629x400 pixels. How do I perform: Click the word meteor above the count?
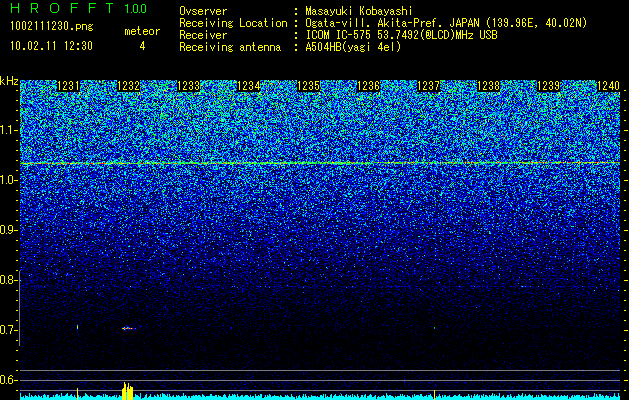[x=142, y=31]
